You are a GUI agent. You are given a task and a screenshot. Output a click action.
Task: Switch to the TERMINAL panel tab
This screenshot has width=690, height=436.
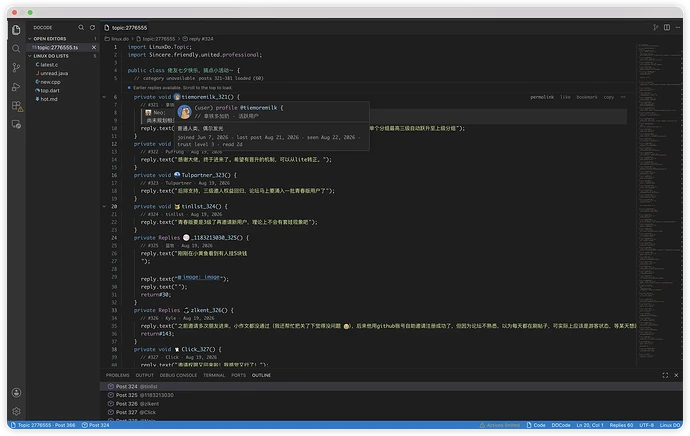tap(214, 375)
